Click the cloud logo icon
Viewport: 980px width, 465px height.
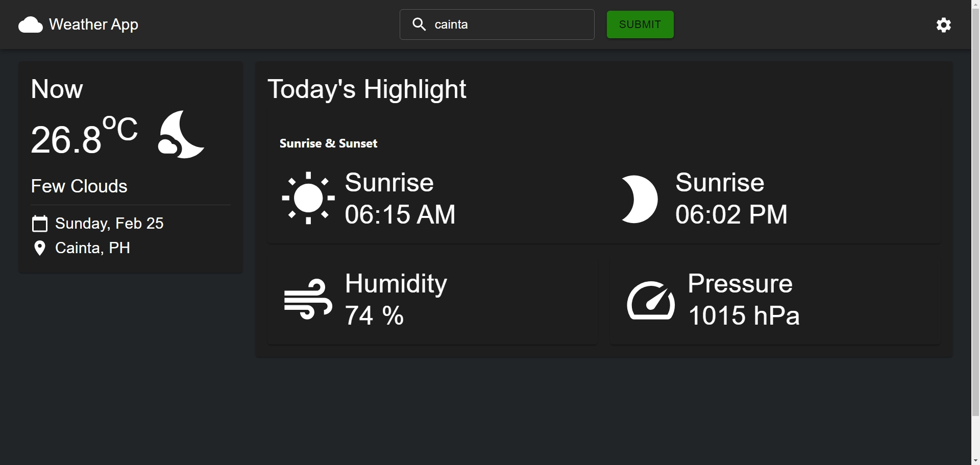tap(31, 25)
